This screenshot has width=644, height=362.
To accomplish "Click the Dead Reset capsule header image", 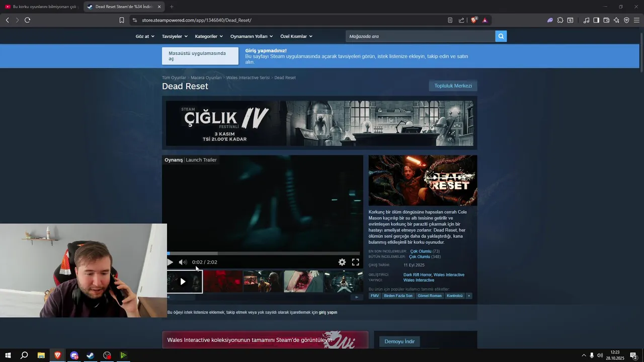I will [423, 180].
